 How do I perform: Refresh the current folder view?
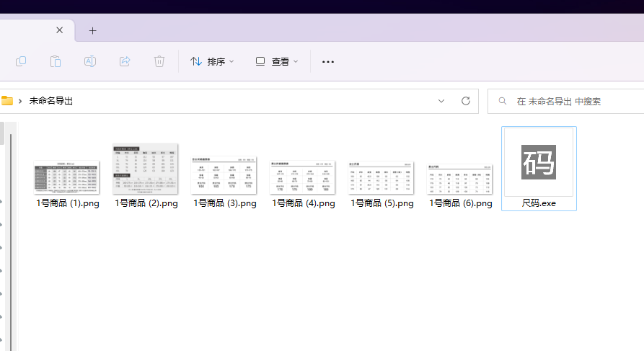pyautogui.click(x=465, y=102)
